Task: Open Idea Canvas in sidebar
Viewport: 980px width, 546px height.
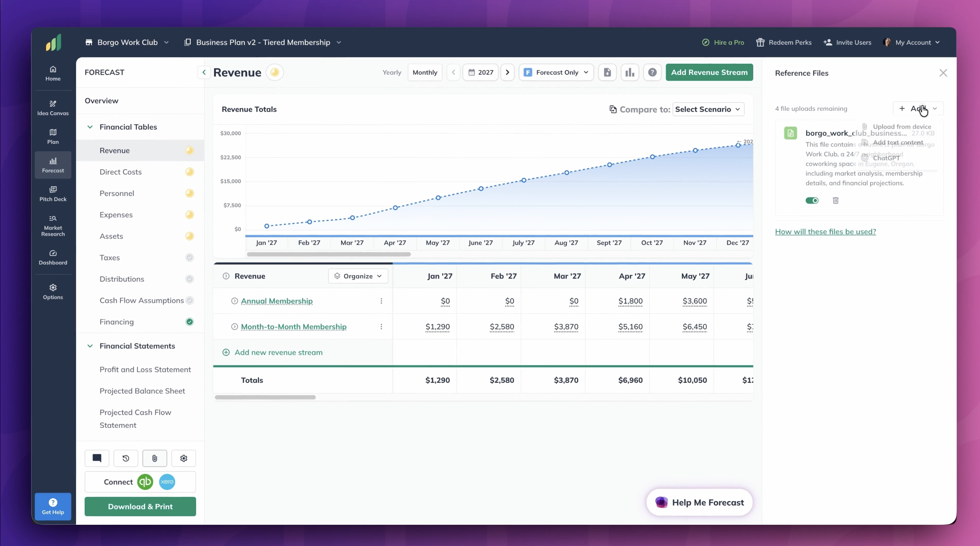Action: click(x=53, y=108)
